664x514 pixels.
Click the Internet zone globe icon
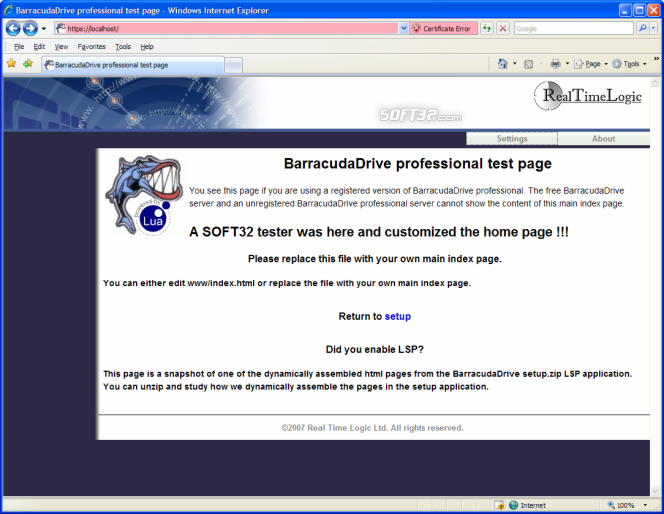pyautogui.click(x=514, y=505)
